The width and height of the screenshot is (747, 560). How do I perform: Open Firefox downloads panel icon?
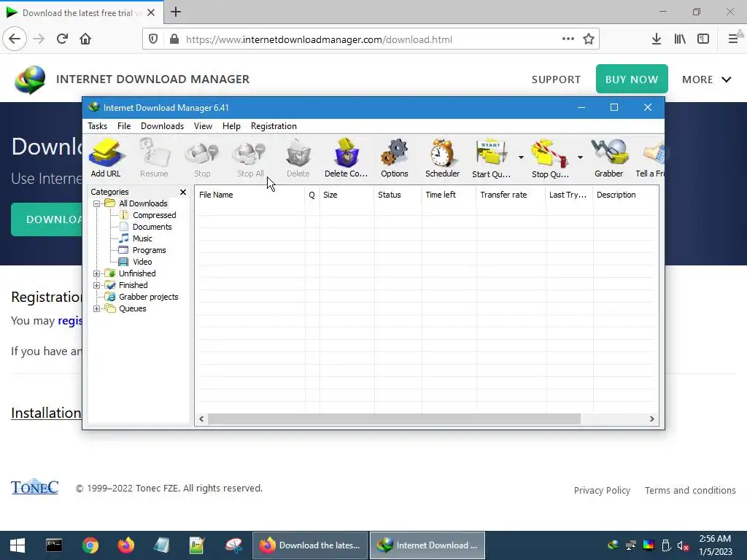pos(656,39)
